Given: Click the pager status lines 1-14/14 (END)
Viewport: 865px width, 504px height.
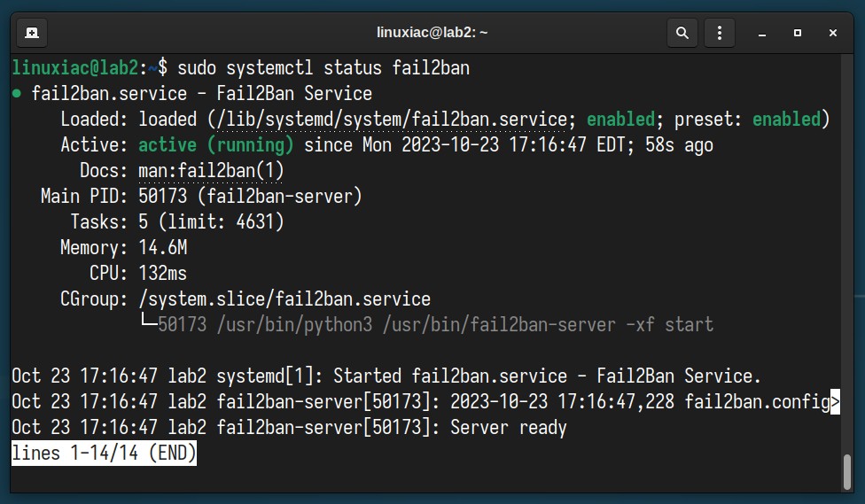Looking at the screenshot, I should (x=105, y=453).
